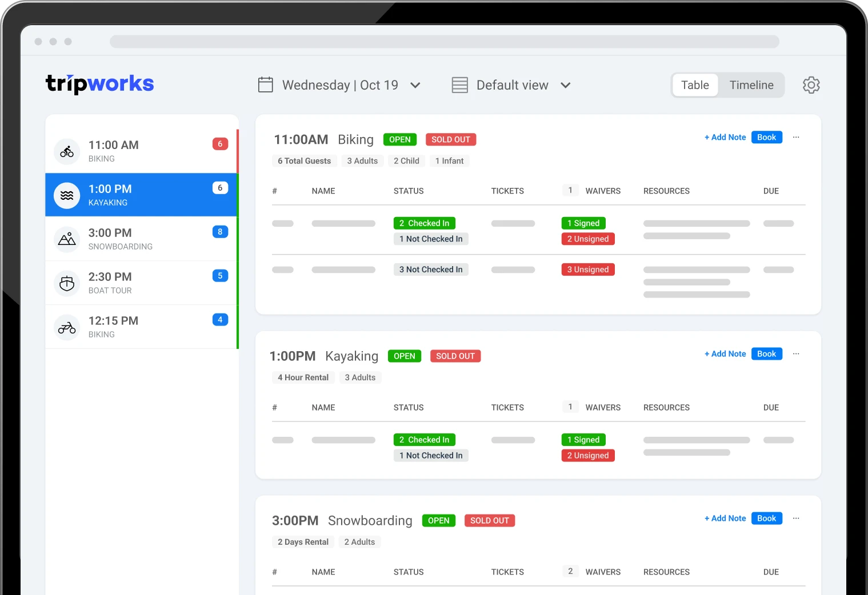Click OPEN badge on Snowboarding trip
Screen dimensions: 868x595
439,520
